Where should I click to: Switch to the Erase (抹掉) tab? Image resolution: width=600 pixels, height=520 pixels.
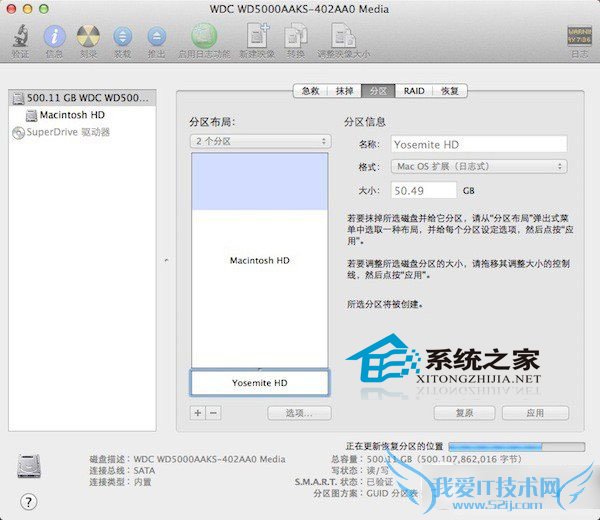pos(344,91)
